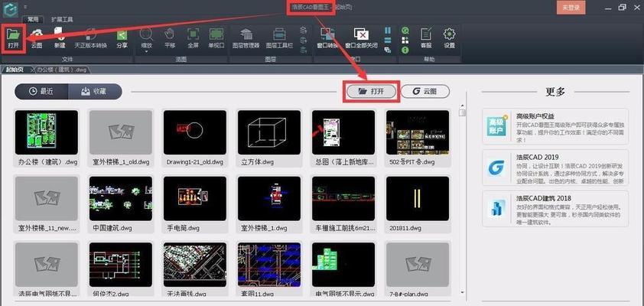Show 收藏 favorites list
Image resolution: width=644 pixels, height=306 pixels.
point(95,92)
